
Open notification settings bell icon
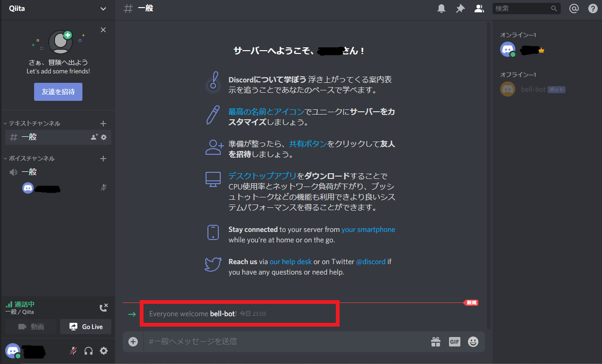441,9
